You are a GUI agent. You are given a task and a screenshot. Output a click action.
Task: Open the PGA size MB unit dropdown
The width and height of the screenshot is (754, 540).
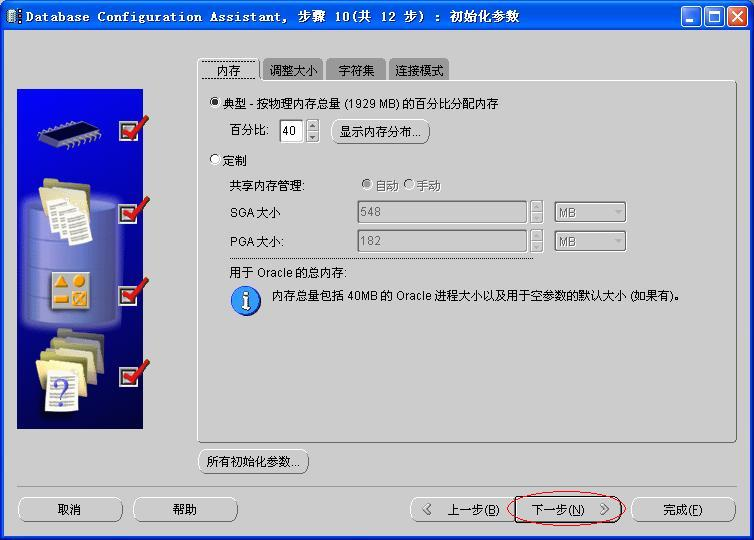pyautogui.click(x=590, y=241)
